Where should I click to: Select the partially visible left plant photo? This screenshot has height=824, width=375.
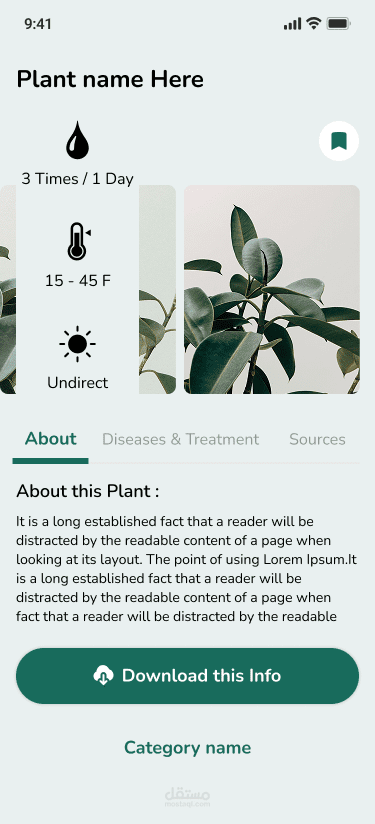coord(88,289)
